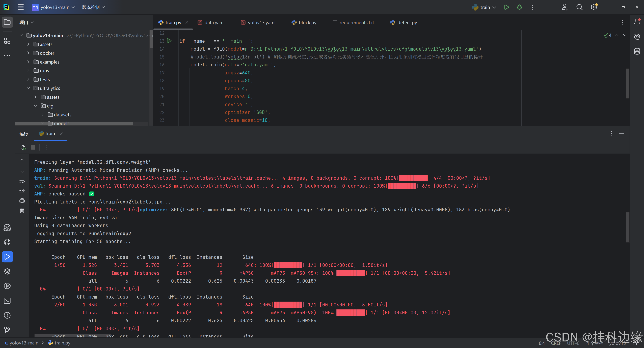Click the run console vertical scrollbar
Image resolution: width=644 pixels, height=348 pixels.
click(627, 227)
